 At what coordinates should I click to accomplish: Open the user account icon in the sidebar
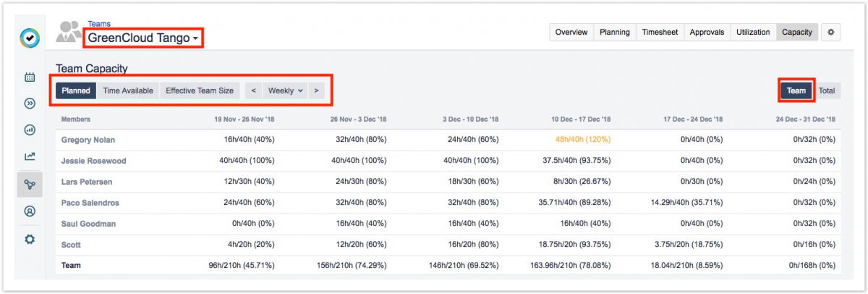click(30, 211)
